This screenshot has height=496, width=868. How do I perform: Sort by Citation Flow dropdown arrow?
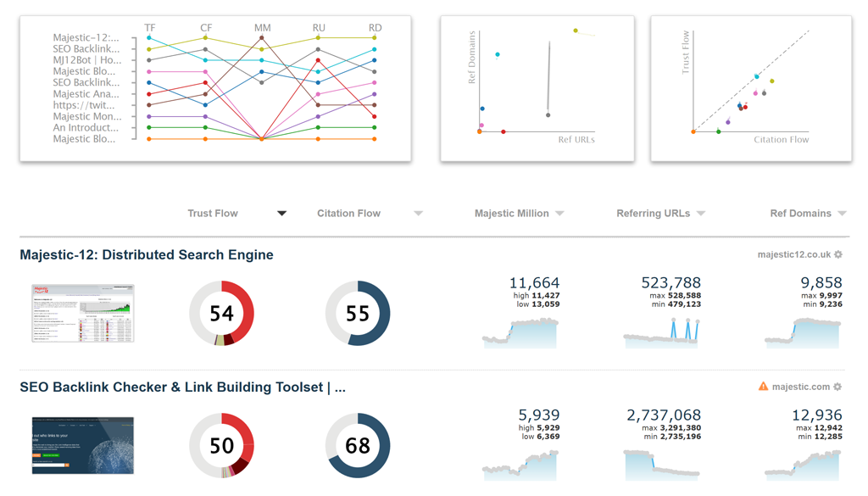[x=419, y=214]
